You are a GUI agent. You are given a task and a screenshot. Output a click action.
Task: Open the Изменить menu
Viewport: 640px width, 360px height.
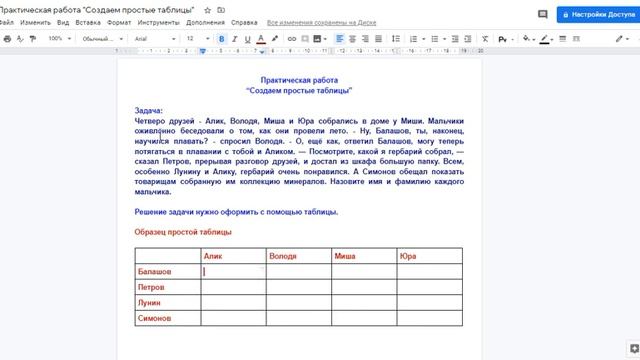[x=36, y=22]
